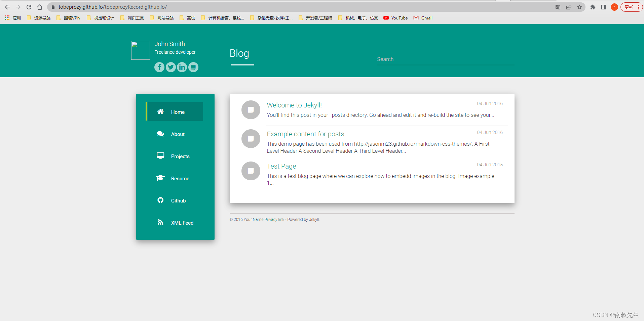Open the 开发者/工程师 bookmark folder

(x=315, y=18)
